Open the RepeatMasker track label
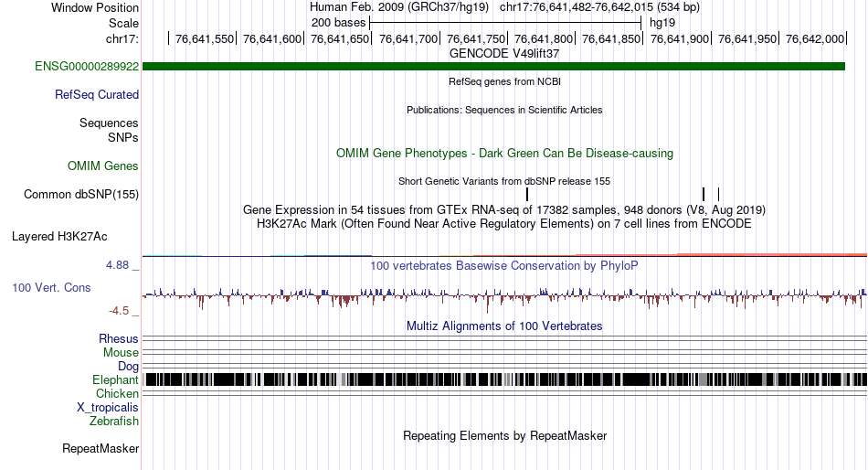This screenshot has height=470, width=868. [x=101, y=448]
